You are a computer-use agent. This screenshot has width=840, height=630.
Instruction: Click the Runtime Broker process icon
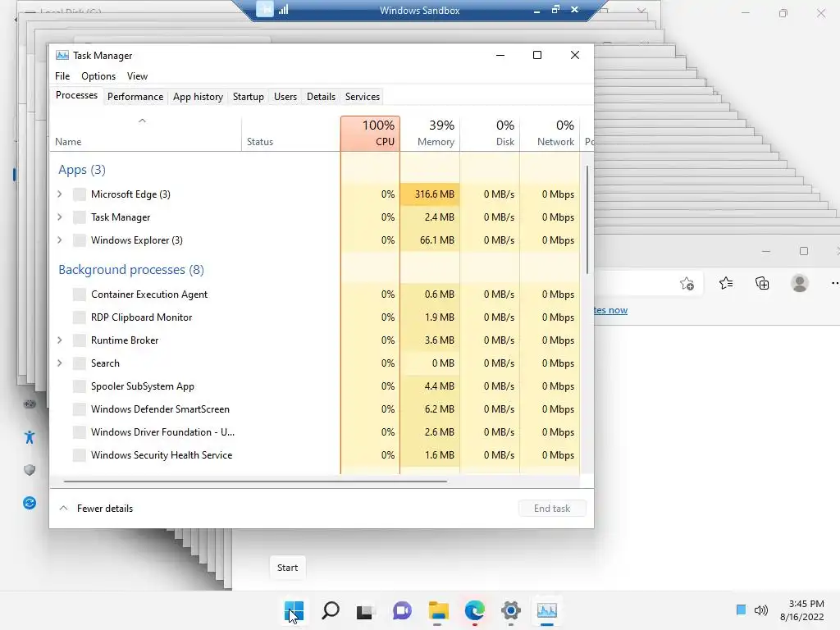click(80, 340)
